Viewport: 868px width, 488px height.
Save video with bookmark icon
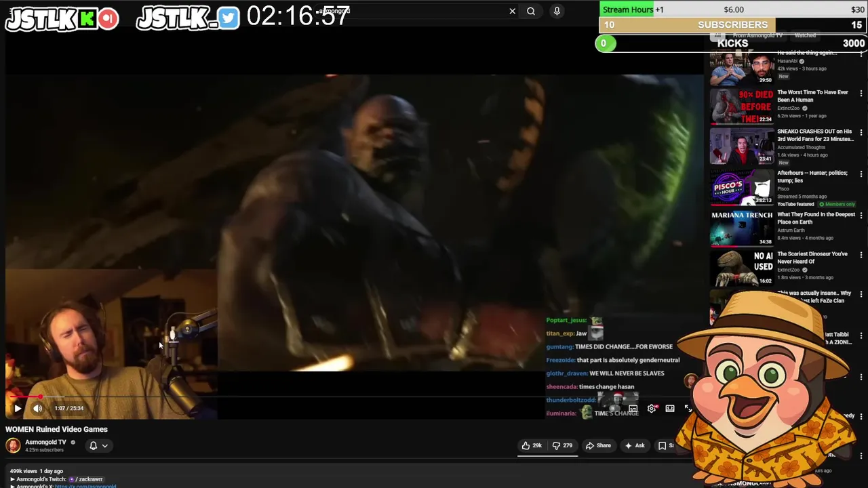pyautogui.click(x=663, y=445)
